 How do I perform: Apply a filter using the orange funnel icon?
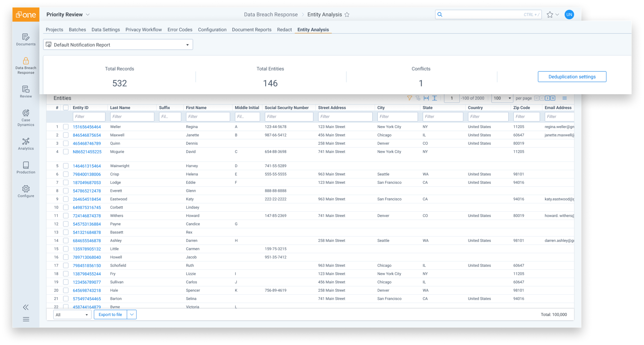tap(409, 98)
